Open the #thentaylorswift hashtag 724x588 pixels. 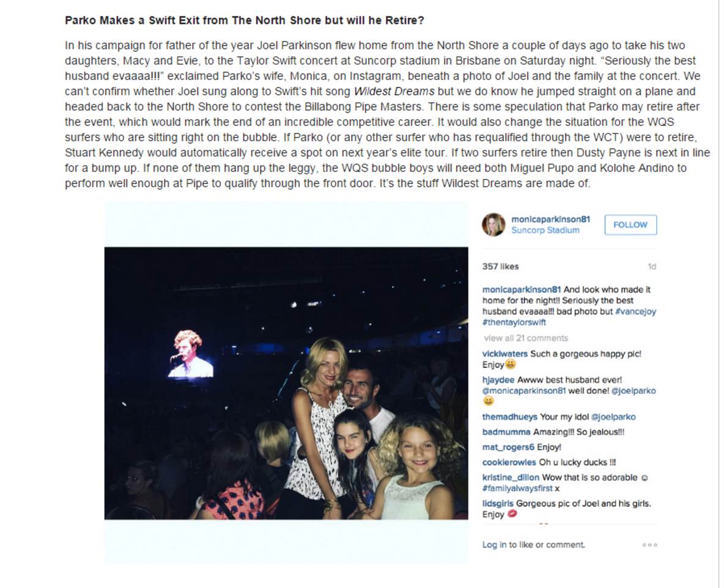tap(514, 323)
